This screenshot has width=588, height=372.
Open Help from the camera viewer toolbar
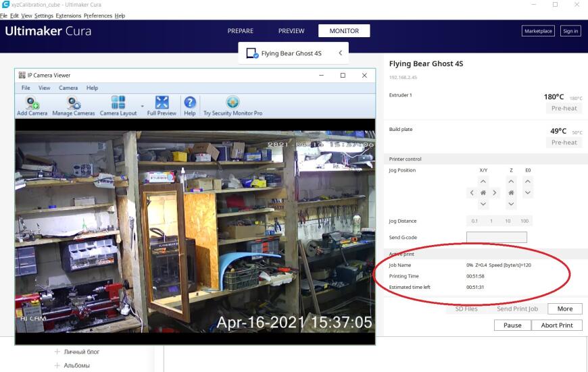pyautogui.click(x=190, y=105)
